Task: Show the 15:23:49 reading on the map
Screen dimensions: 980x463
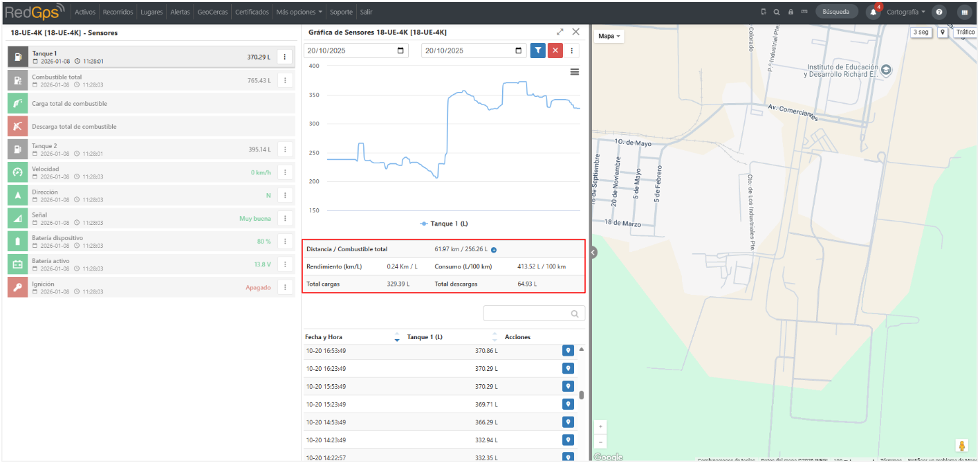Action: [x=568, y=404]
